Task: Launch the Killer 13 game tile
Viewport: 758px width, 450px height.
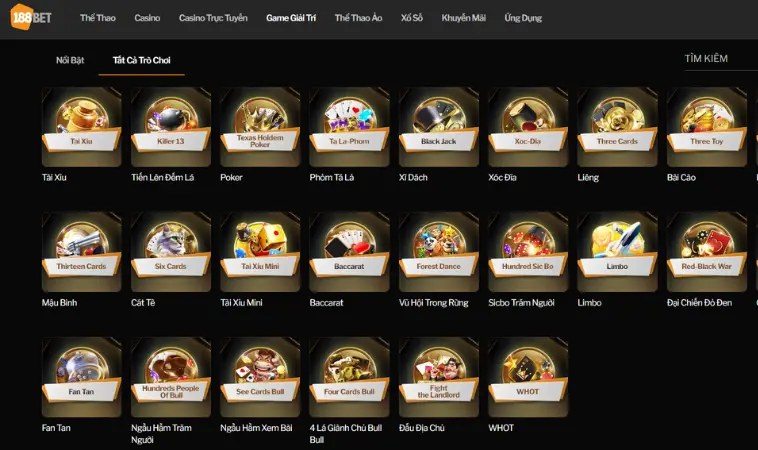Action: (171, 127)
